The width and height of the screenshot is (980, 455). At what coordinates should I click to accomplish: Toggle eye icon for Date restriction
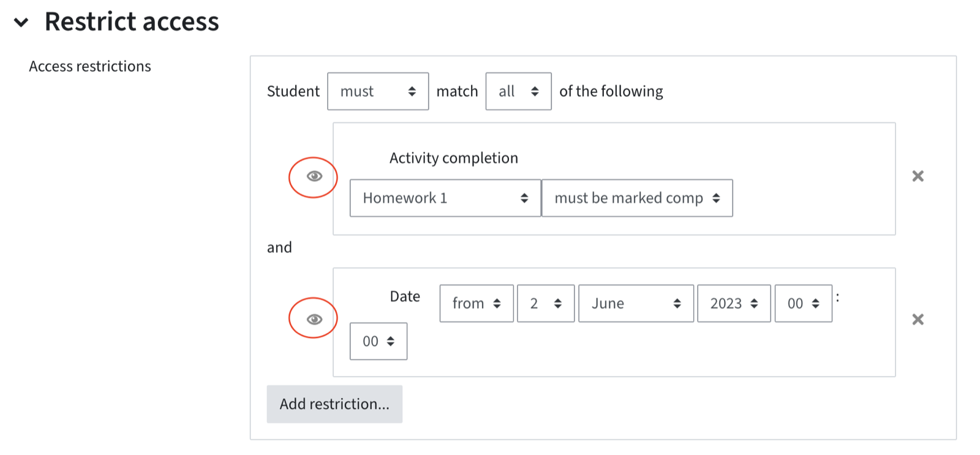[314, 319]
